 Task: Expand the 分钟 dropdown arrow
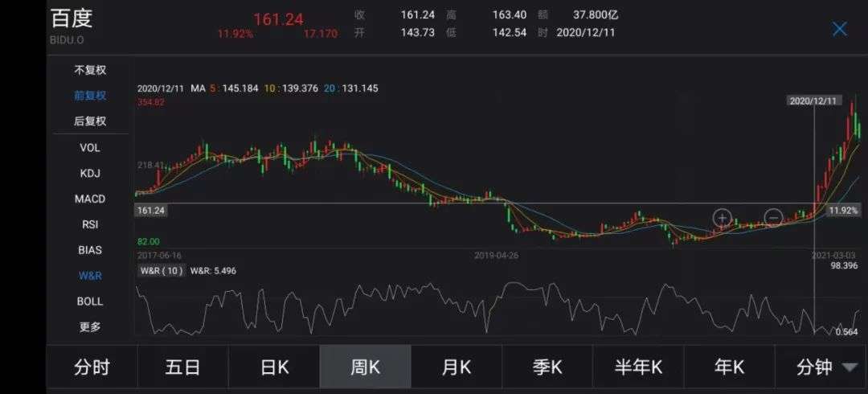pos(850,367)
